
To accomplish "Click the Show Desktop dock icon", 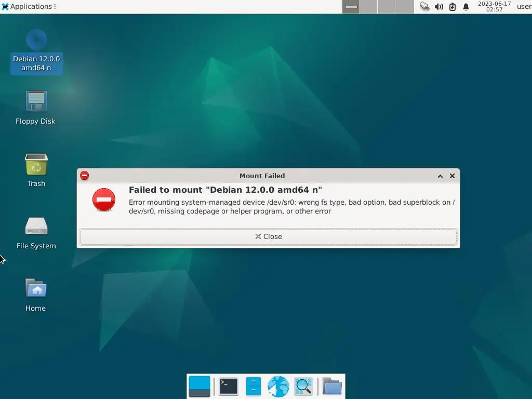I will [199, 387].
